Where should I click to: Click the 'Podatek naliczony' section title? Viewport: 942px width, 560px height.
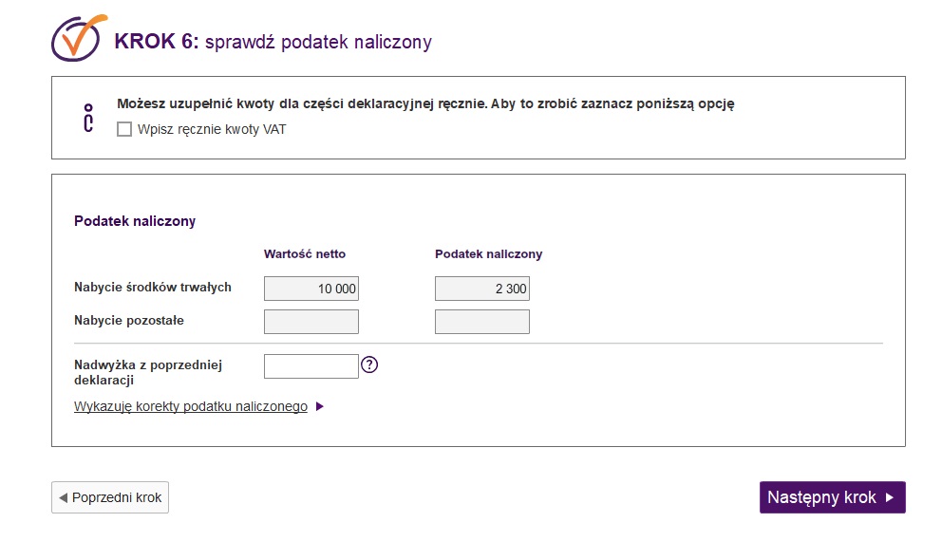[x=135, y=221]
